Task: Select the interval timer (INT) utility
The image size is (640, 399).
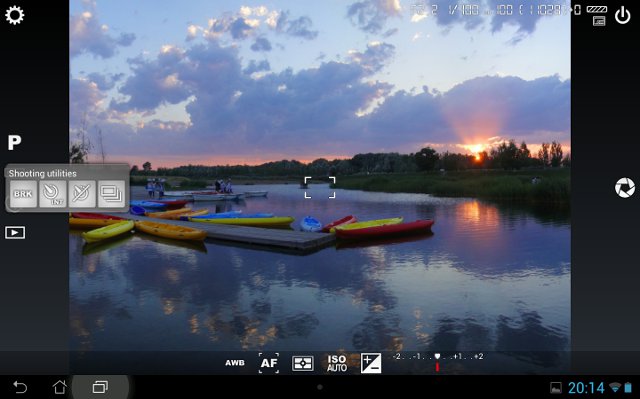Action: [x=53, y=194]
